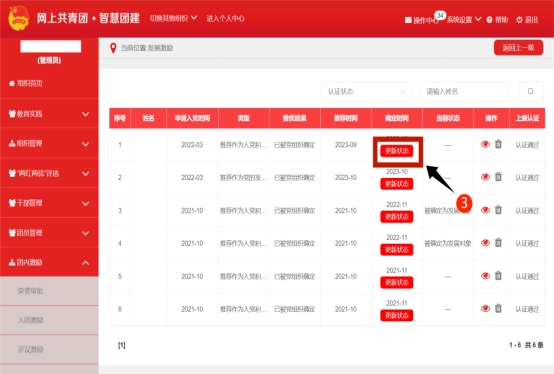The image size is (554, 374).
Task: Delete row 3 with trash icon
Action: [x=498, y=210]
